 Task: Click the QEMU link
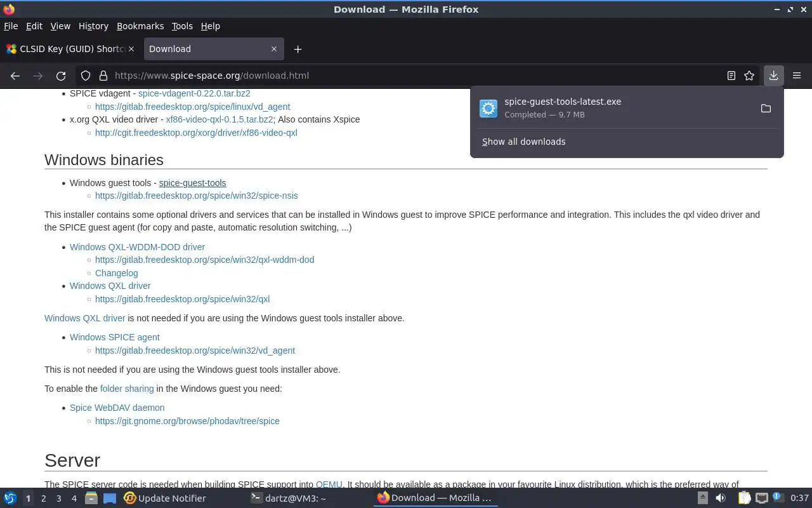[329, 485]
